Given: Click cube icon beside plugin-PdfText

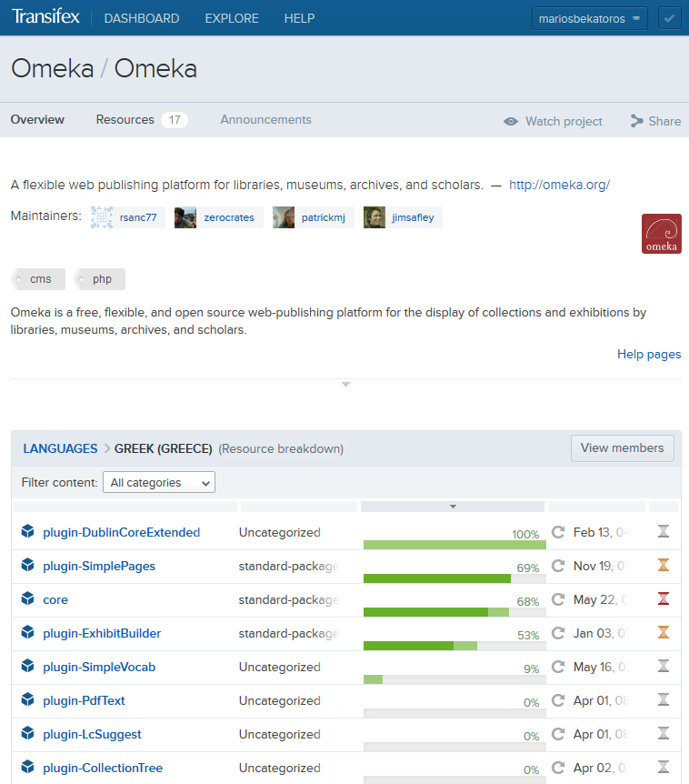Looking at the screenshot, I should [x=27, y=699].
